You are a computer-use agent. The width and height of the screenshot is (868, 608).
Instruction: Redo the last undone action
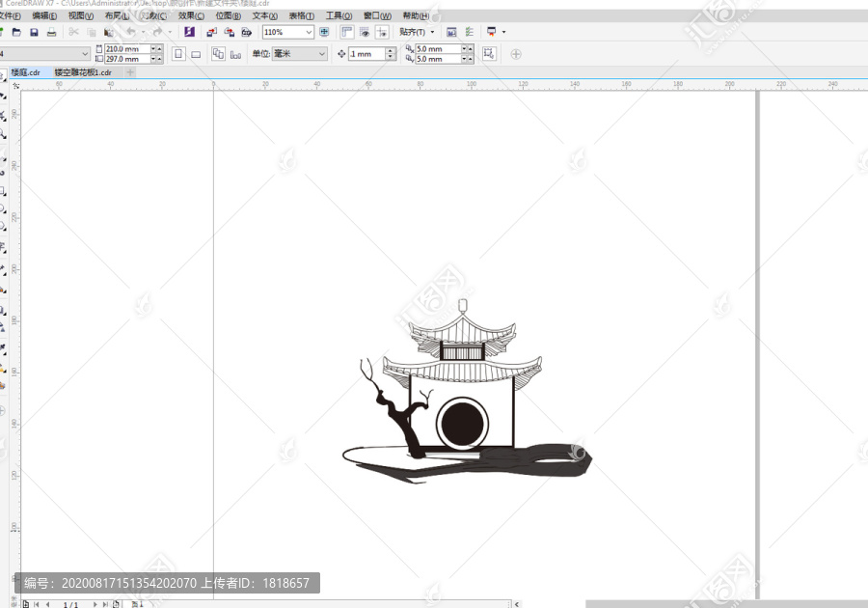pos(158,32)
